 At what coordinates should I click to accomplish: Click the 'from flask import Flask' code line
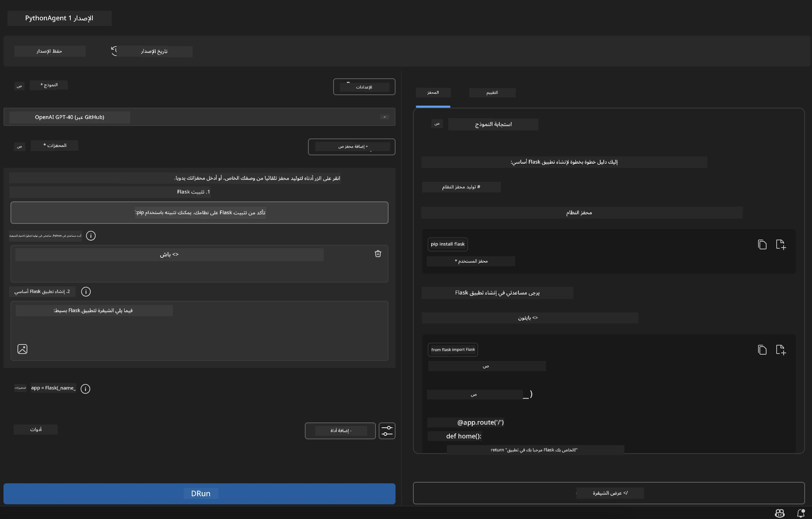tap(453, 350)
